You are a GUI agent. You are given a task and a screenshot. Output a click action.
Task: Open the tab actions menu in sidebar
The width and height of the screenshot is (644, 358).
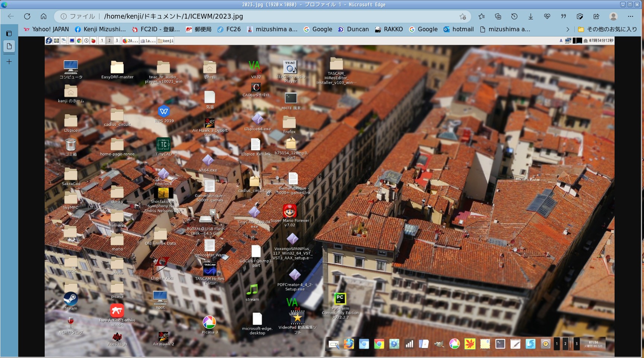click(9, 33)
